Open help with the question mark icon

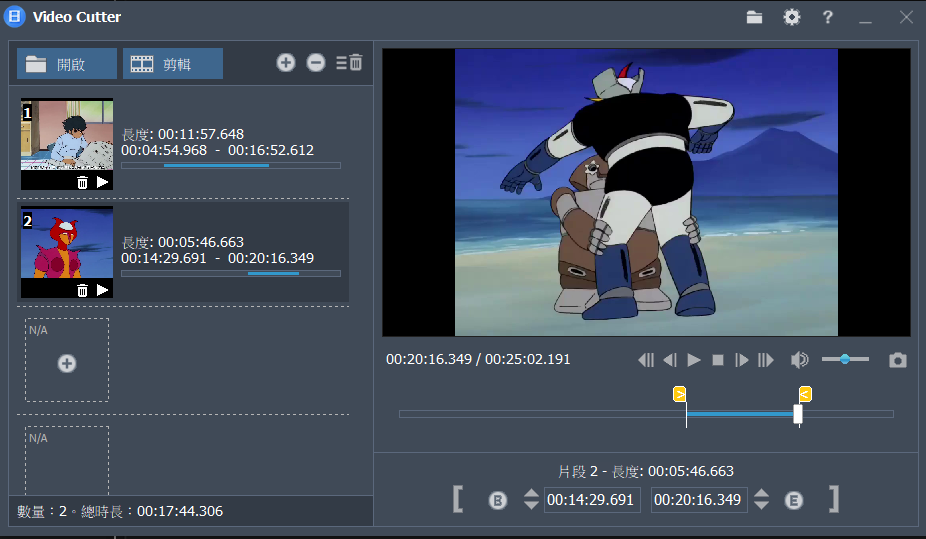pos(827,17)
